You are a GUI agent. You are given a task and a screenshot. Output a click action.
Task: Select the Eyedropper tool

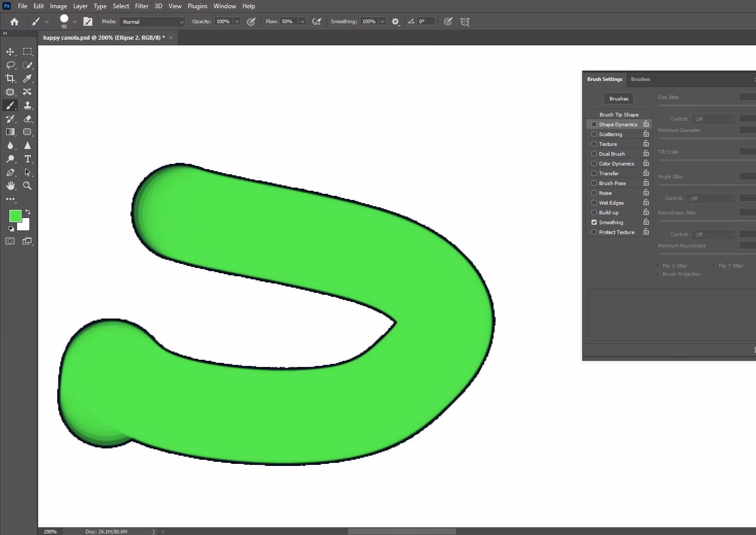coord(27,78)
